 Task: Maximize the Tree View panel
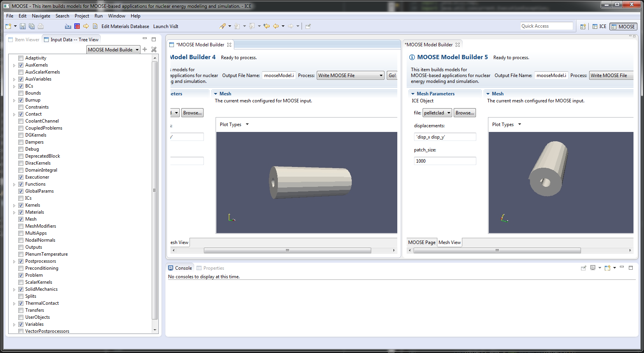coord(154,39)
